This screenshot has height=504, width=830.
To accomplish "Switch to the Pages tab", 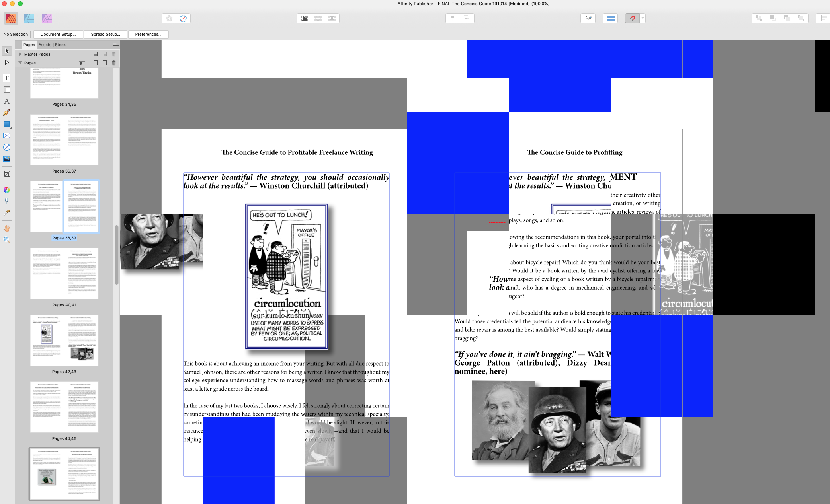I will click(29, 45).
